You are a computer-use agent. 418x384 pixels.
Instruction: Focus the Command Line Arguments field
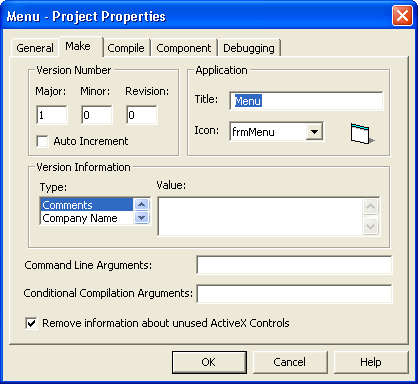295,265
